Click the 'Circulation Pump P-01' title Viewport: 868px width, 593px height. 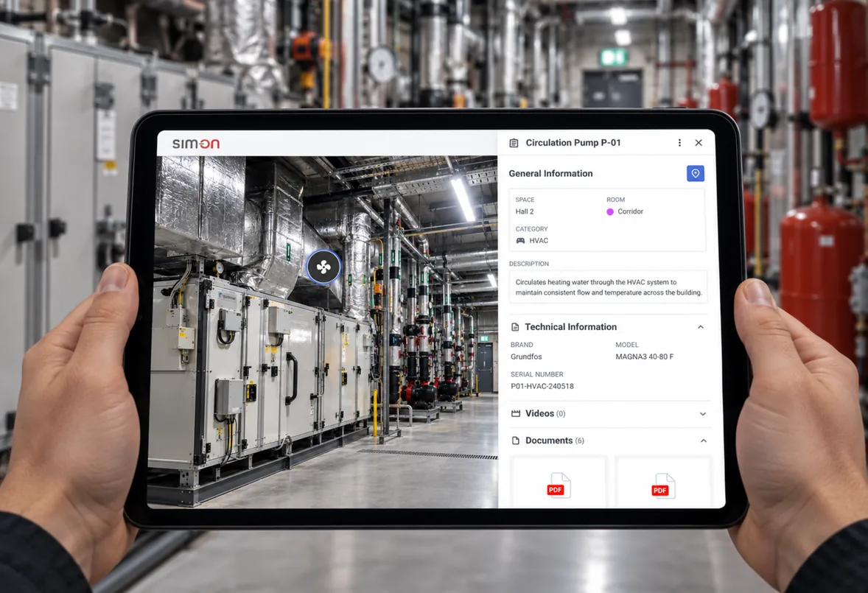[573, 143]
